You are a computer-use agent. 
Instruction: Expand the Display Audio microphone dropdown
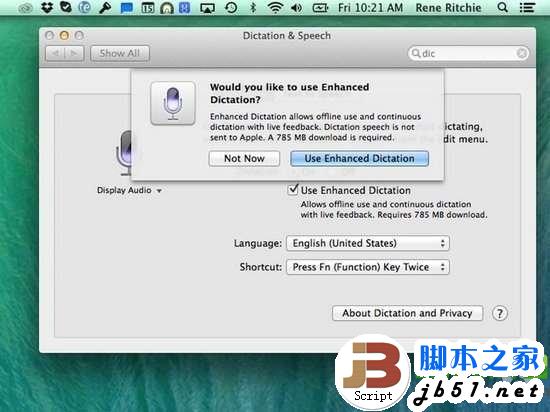129,190
